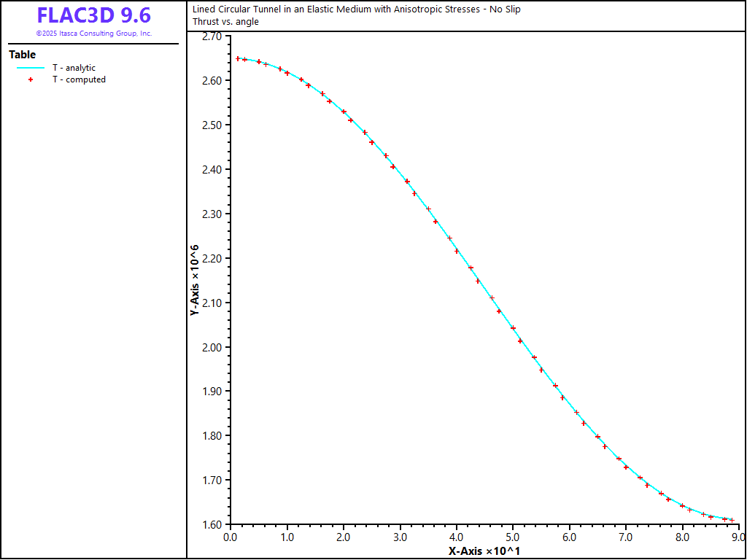Click the last red data marker near 1.61
Image resolution: width=747 pixels, height=560 pixels.
(732, 520)
